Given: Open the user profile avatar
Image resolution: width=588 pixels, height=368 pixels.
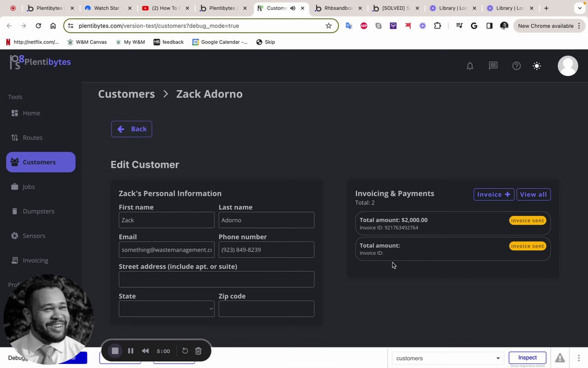Looking at the screenshot, I should click(x=568, y=66).
